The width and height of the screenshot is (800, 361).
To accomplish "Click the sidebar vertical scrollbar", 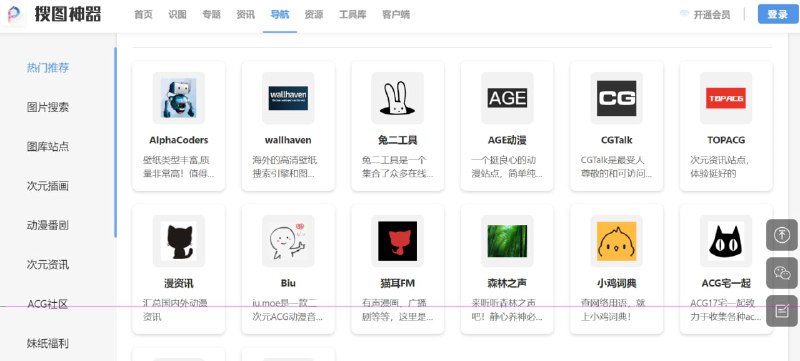I will point(115,143).
